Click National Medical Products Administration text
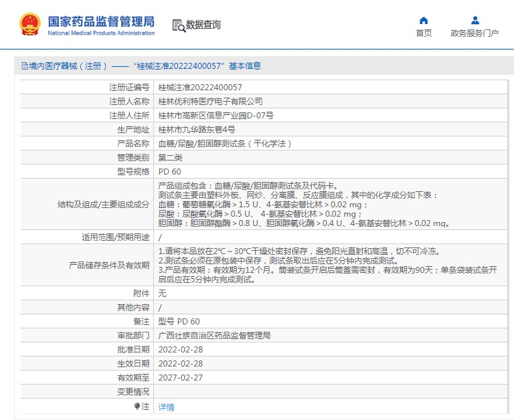Screen dimensions: 514x420 click(101, 33)
